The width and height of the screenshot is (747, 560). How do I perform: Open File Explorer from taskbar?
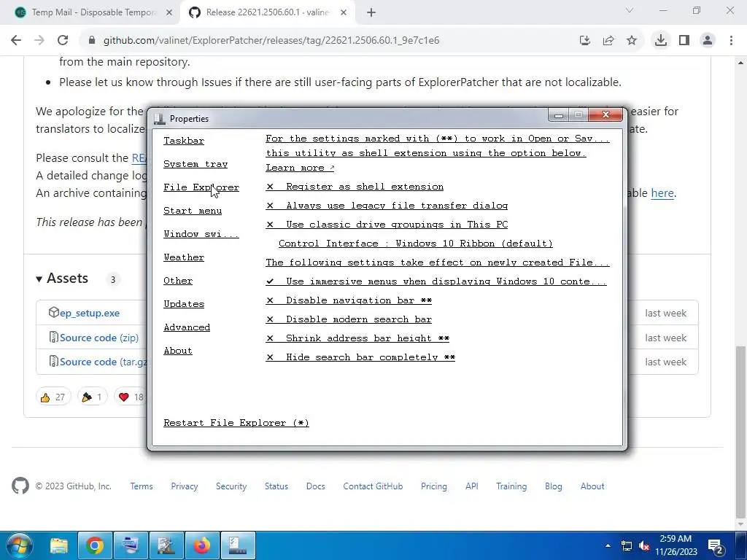click(59, 545)
